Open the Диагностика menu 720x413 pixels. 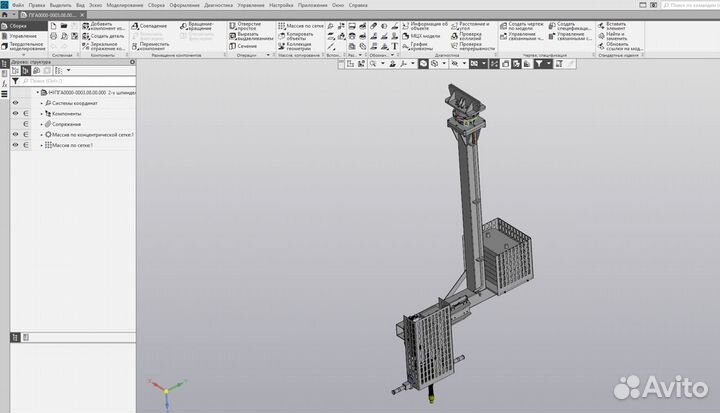tap(219, 5)
